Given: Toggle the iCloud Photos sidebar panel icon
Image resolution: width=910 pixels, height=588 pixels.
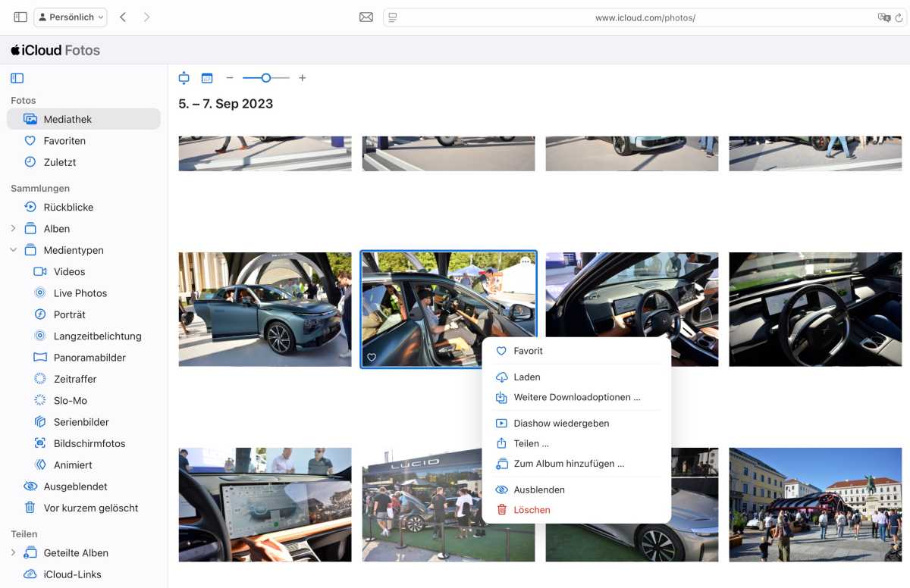Looking at the screenshot, I should click(17, 78).
